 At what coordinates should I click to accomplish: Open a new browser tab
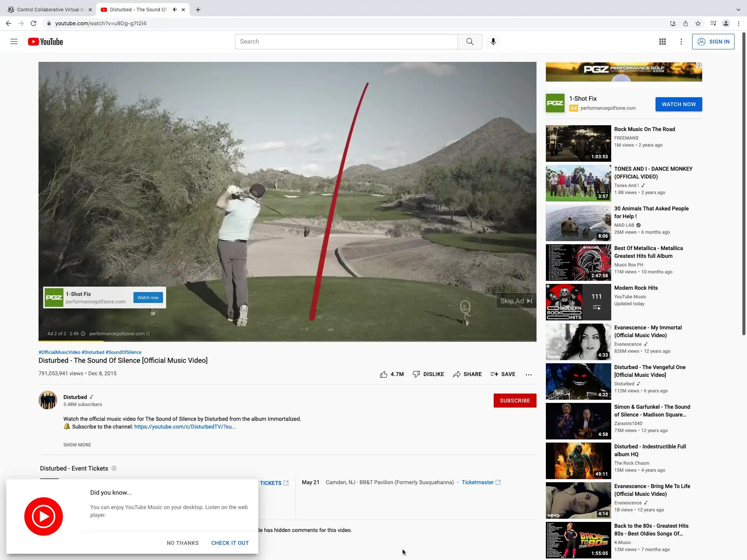click(x=198, y=10)
